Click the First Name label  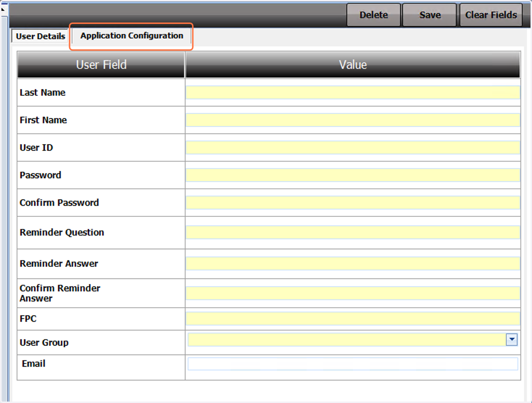click(x=43, y=120)
